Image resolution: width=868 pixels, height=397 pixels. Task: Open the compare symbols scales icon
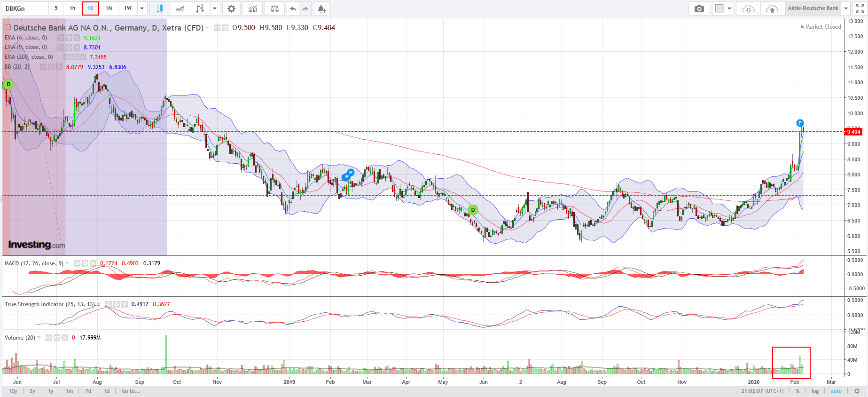pyautogui.click(x=275, y=8)
